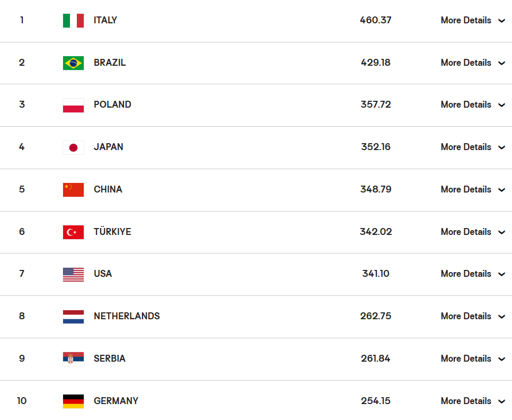Click the NETHERLANDS team name
Image resolution: width=512 pixels, height=420 pixels.
point(127,316)
